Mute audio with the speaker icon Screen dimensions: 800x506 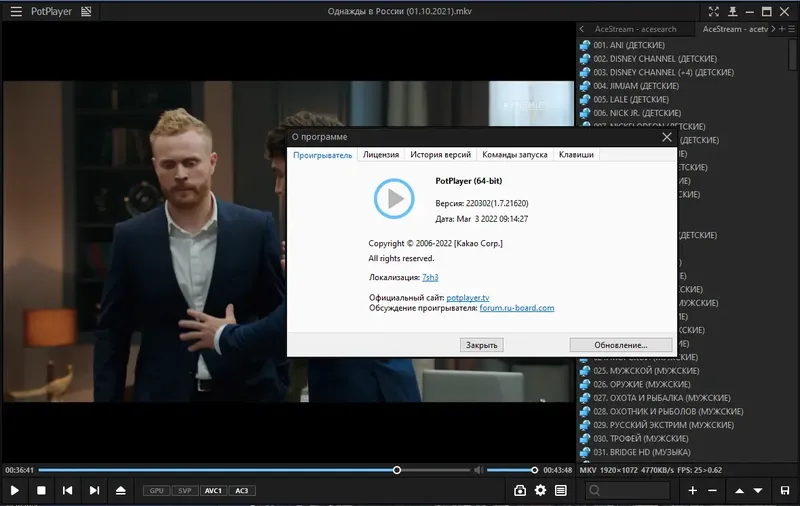pos(478,470)
